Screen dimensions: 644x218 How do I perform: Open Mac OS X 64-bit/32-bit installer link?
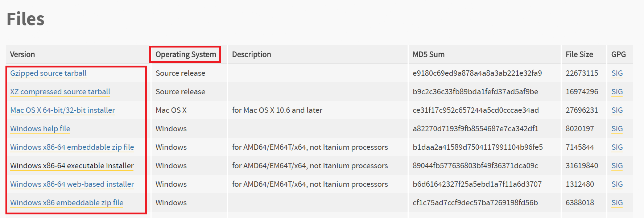62,110
